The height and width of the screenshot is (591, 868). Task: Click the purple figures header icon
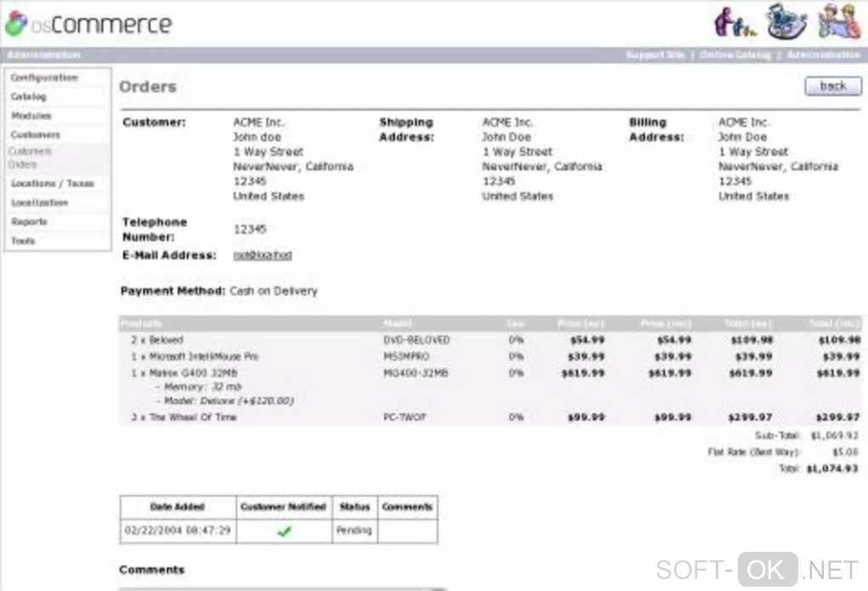734,22
